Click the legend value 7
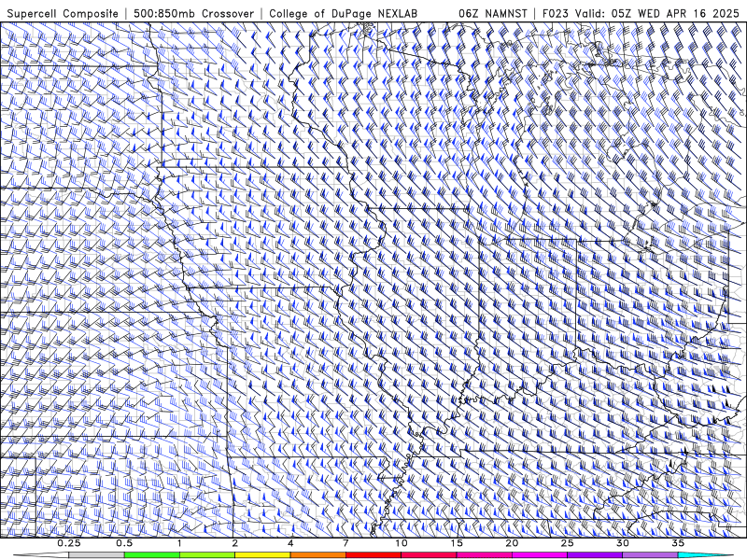Image resolution: width=747 pixels, height=560 pixels. (x=345, y=543)
